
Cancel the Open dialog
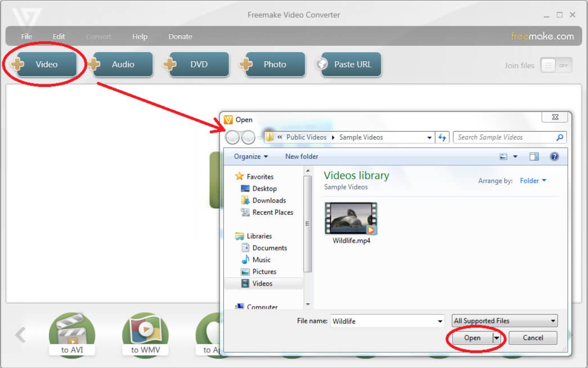coord(533,338)
